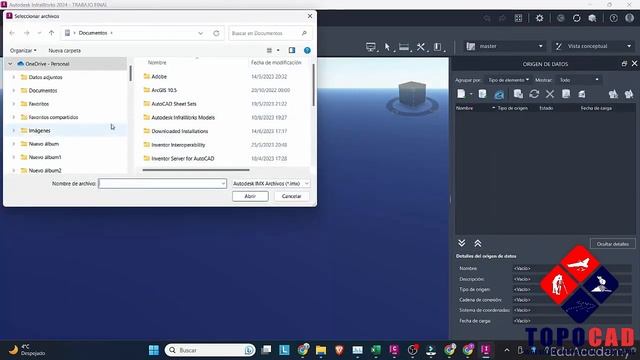Click the refresh data source icon

coord(534,94)
